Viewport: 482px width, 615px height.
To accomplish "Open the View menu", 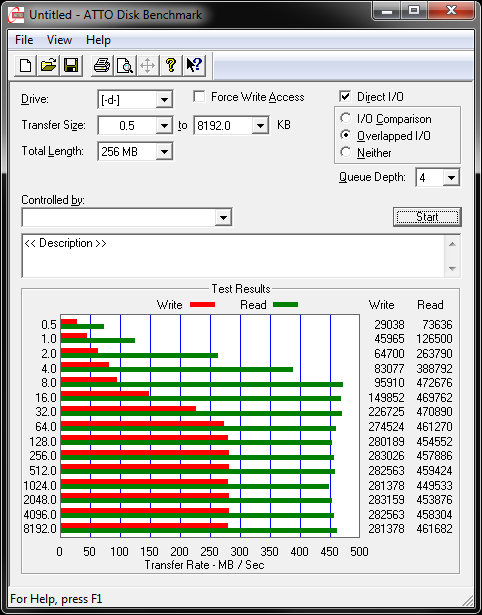I will point(59,40).
